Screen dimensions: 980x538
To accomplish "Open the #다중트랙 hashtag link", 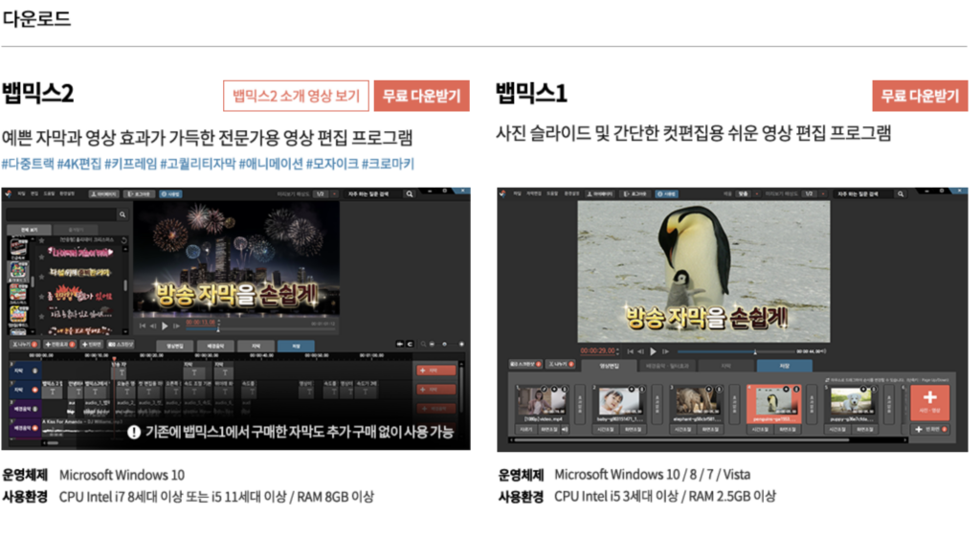I will click(x=28, y=164).
